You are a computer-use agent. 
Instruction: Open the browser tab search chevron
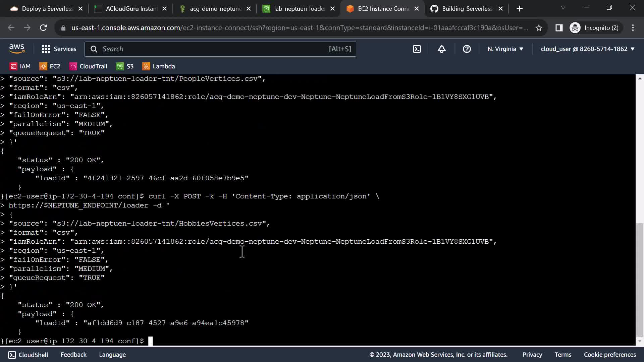pyautogui.click(x=563, y=7)
